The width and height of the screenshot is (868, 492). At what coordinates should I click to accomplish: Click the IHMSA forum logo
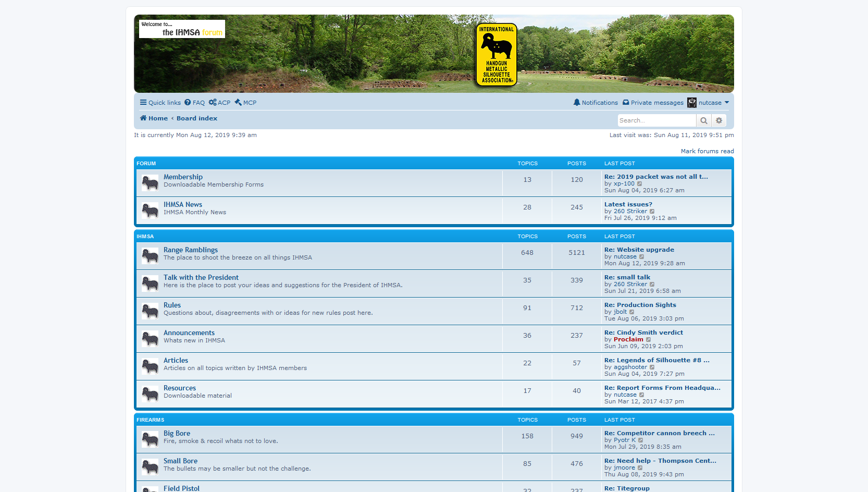coord(182,29)
